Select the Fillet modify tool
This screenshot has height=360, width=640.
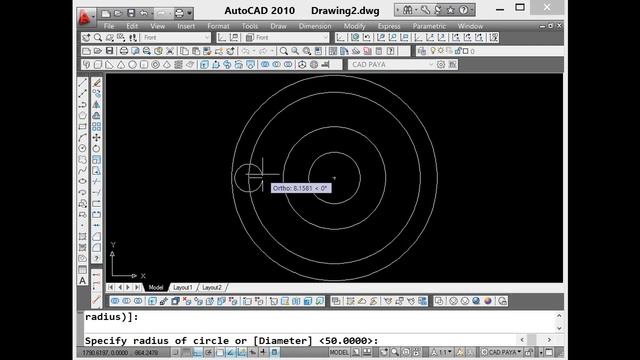click(x=96, y=247)
